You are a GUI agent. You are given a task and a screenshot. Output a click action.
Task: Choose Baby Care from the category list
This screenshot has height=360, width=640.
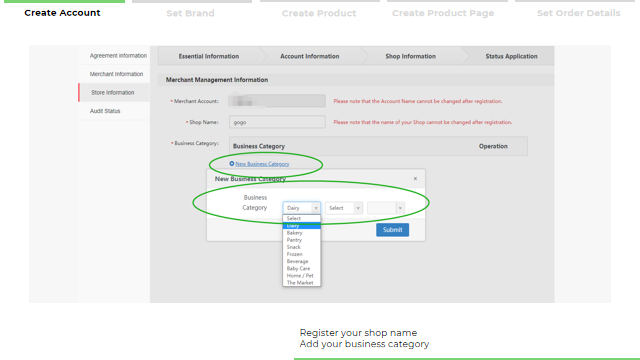pos(302,269)
